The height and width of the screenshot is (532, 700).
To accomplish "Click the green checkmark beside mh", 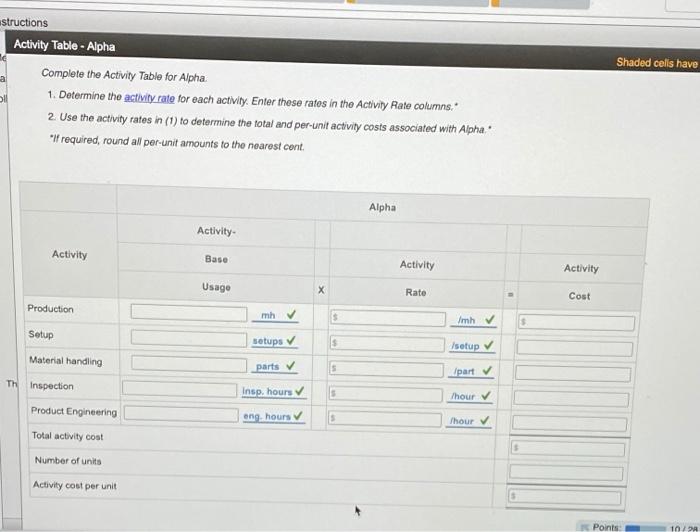I will [x=292, y=315].
